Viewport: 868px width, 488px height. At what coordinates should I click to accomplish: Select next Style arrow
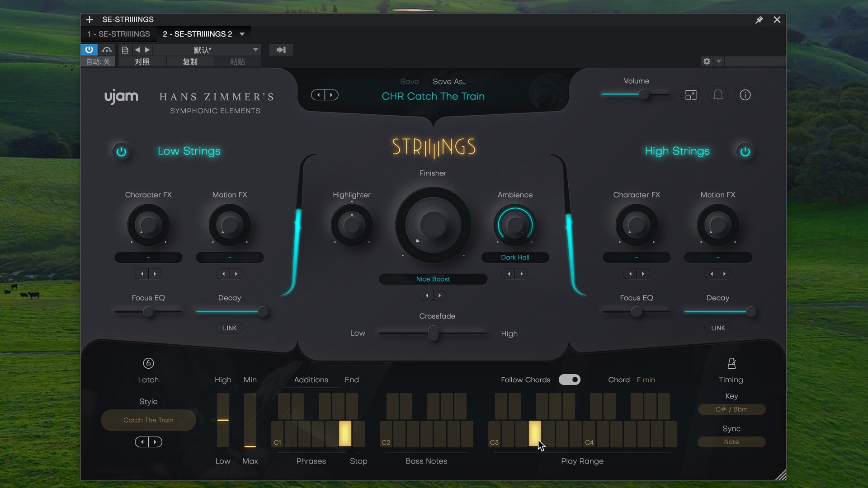[x=155, y=442]
